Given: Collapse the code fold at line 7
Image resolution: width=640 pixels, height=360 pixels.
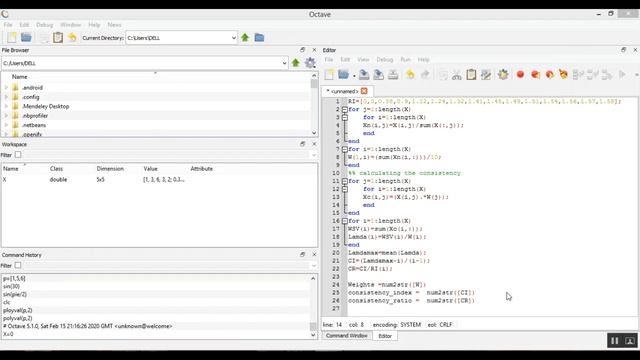Looking at the screenshot, I should pos(344,149).
